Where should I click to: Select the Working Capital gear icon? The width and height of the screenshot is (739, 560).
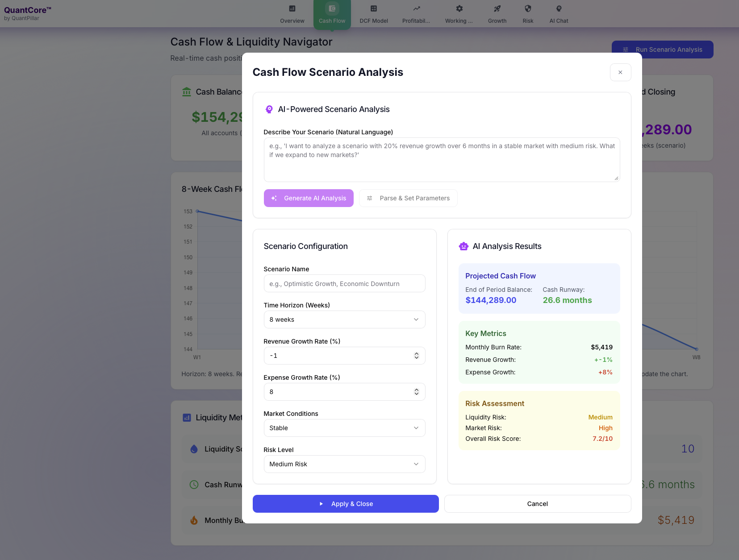(x=459, y=8)
